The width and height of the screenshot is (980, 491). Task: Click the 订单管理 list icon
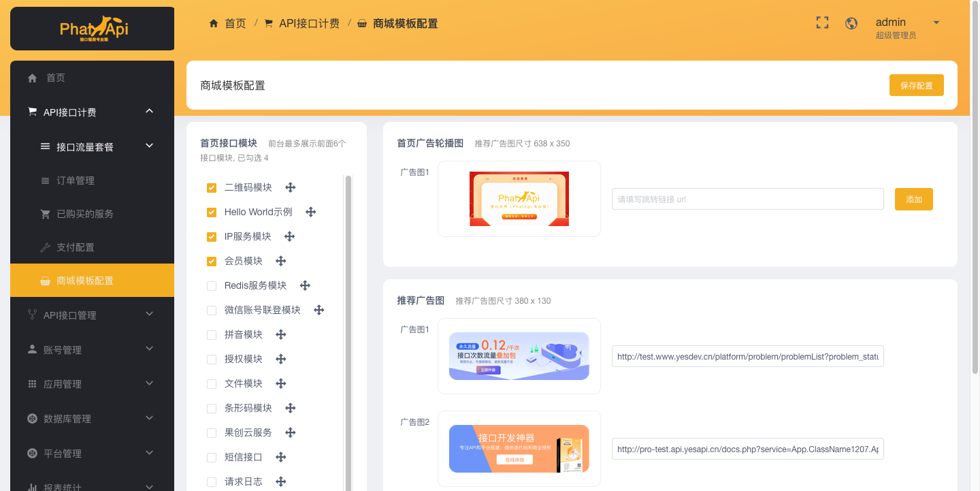[46, 181]
